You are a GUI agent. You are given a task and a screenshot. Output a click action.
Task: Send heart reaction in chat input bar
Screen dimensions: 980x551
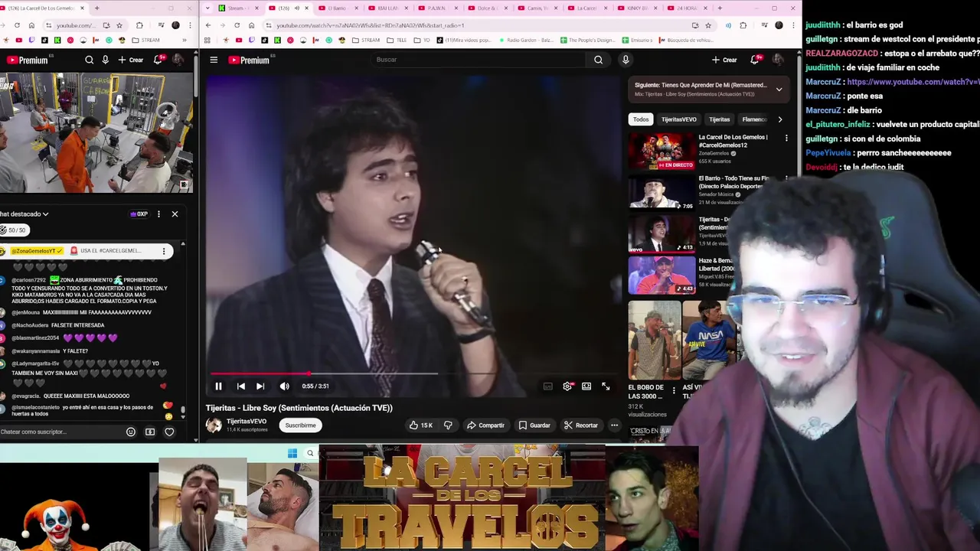[169, 432]
